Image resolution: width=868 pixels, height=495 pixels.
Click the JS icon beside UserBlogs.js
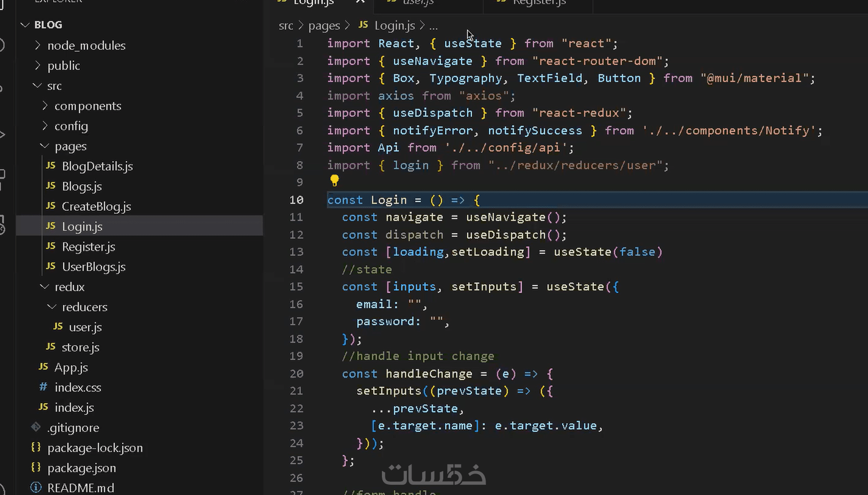click(51, 266)
